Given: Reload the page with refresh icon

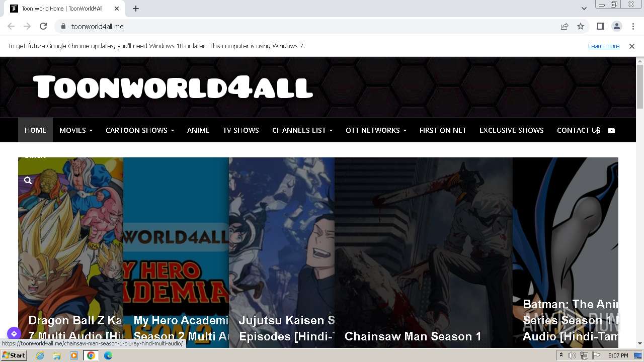Looking at the screenshot, I should pos(43,26).
